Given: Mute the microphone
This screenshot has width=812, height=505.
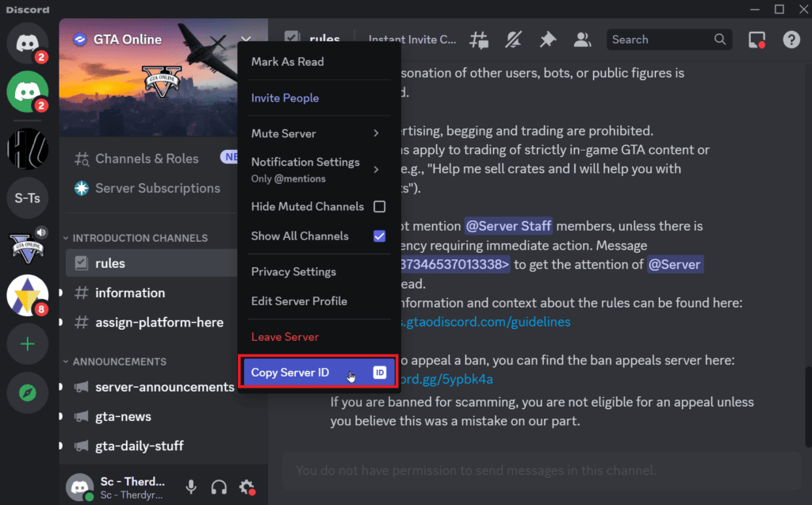Looking at the screenshot, I should (x=191, y=487).
